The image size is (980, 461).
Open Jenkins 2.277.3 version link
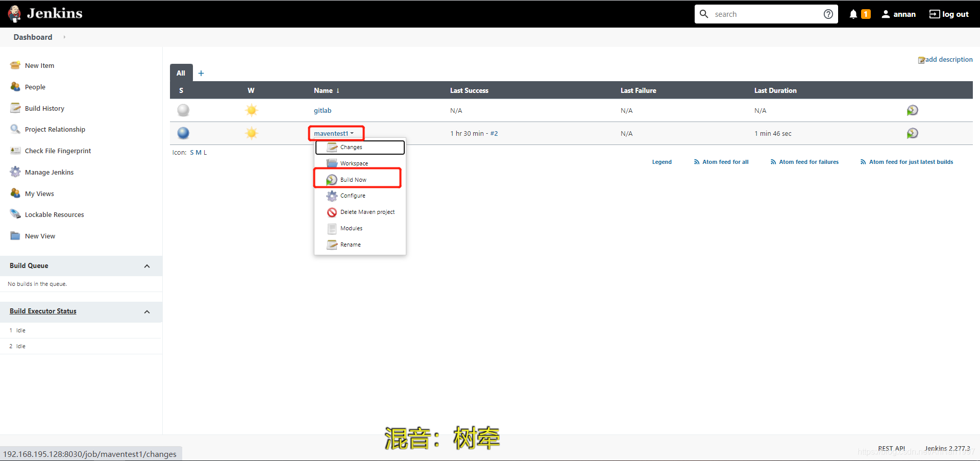(947, 448)
